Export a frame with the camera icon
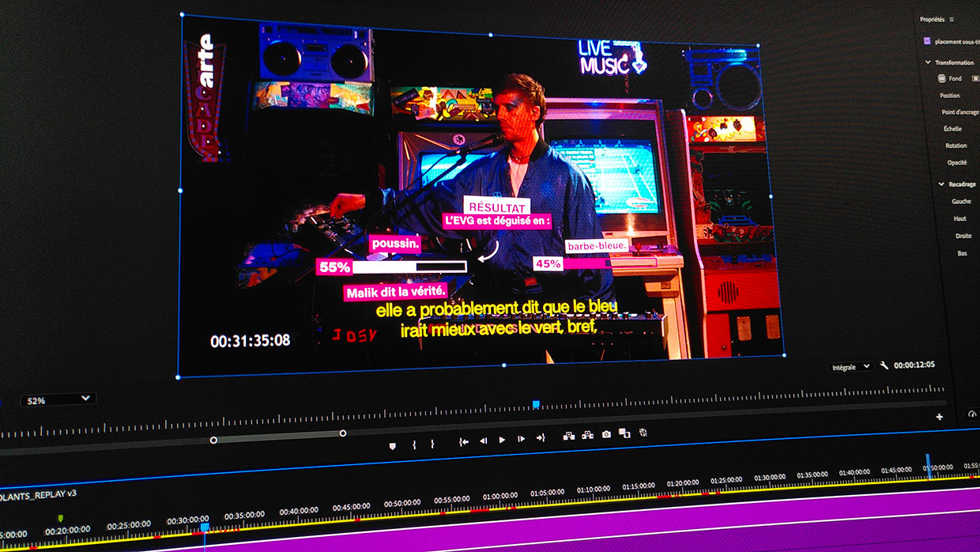Image resolution: width=980 pixels, height=552 pixels. coord(606,434)
